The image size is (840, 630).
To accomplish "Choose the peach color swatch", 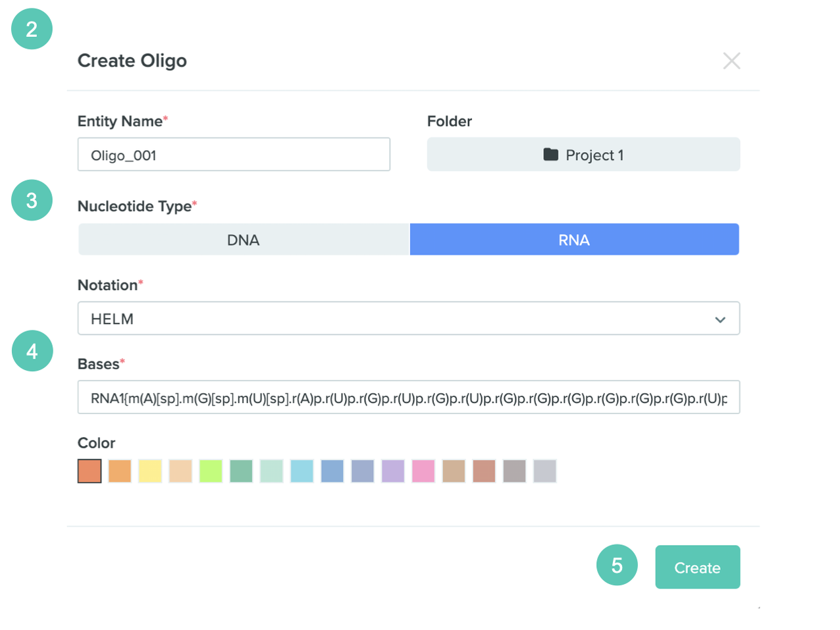I will tap(180, 471).
